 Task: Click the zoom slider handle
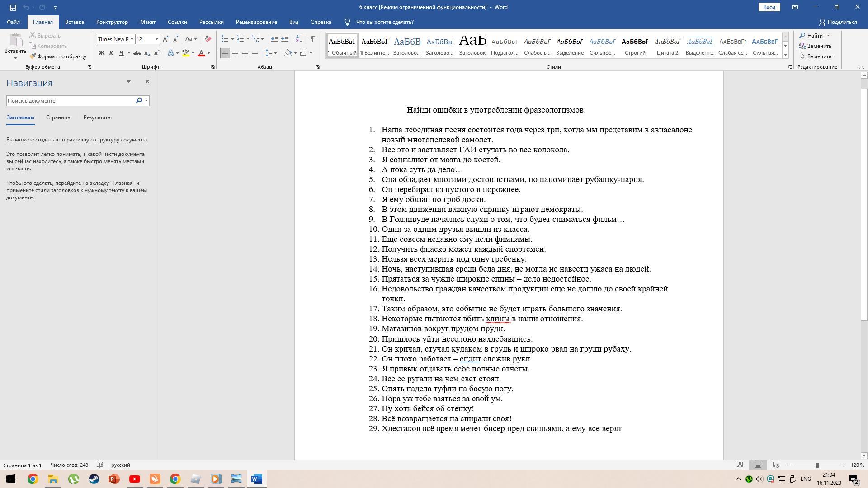click(817, 465)
